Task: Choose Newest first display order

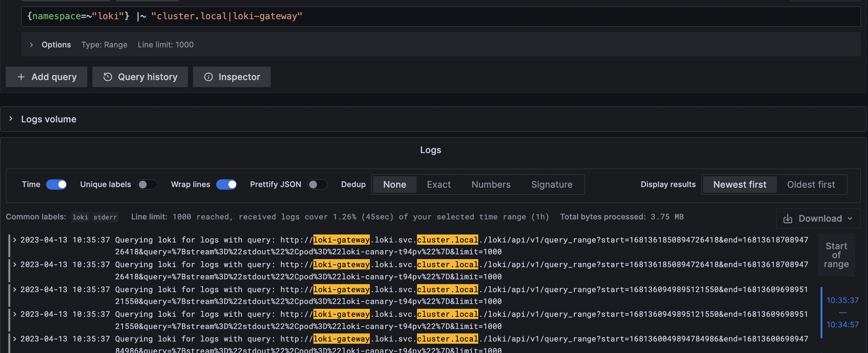Action: click(x=740, y=185)
